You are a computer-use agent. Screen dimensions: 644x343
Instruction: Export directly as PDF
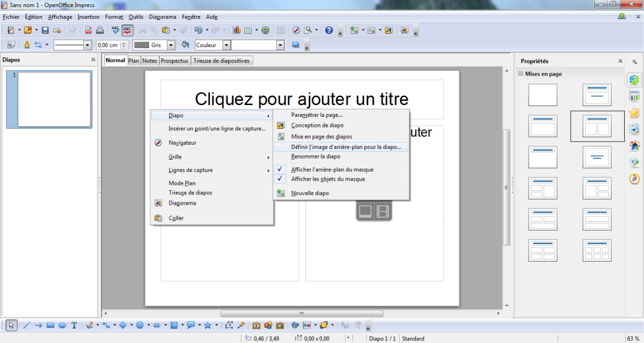(89, 30)
